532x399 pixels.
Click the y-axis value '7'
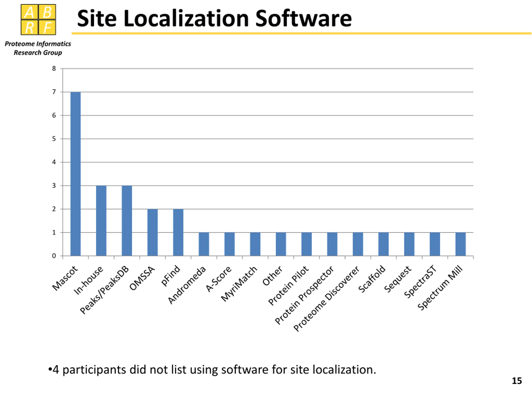click(54, 92)
